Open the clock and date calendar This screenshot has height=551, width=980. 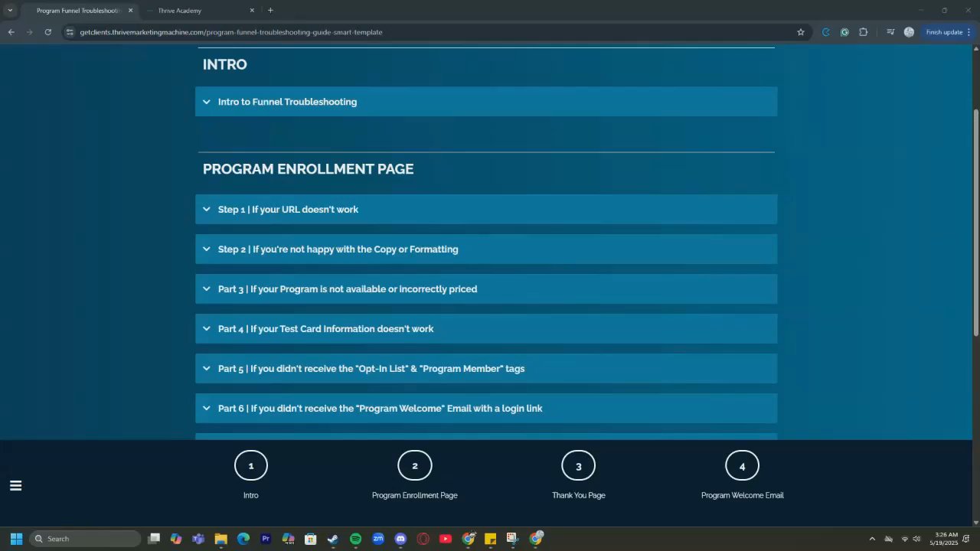pos(946,539)
